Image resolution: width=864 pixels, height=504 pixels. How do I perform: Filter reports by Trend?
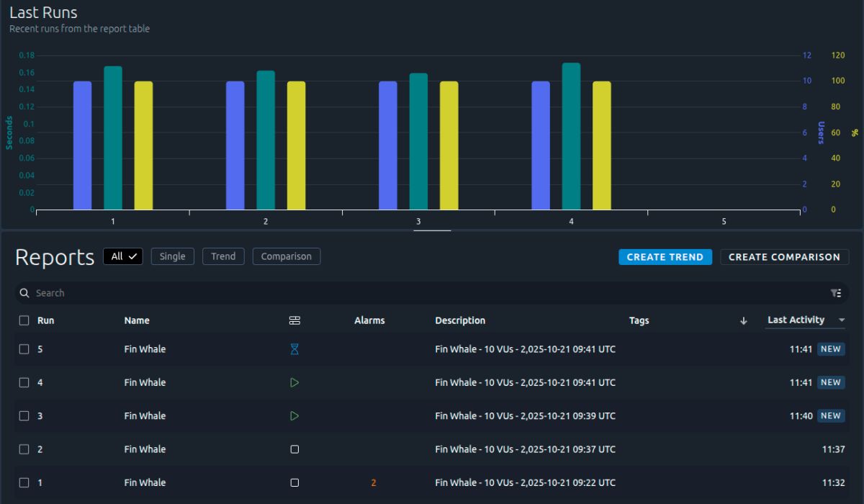[223, 256]
